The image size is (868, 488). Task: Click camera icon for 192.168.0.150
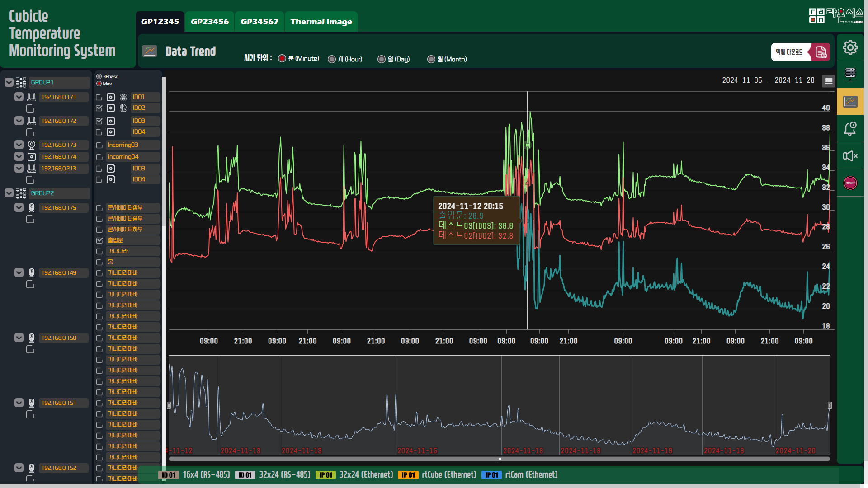(x=32, y=338)
